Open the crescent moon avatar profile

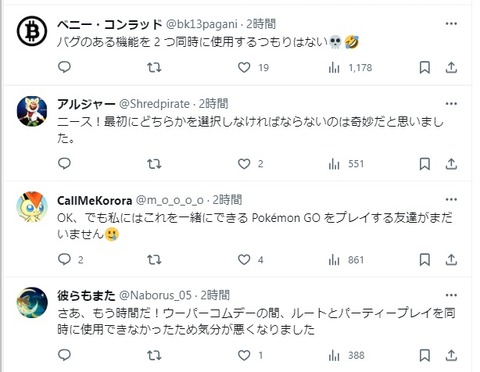pyautogui.click(x=32, y=302)
